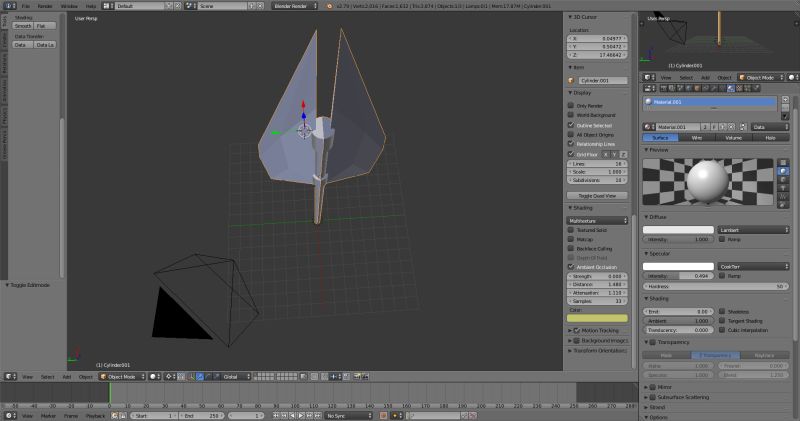Remove material slot with minus button
The height and width of the screenshot is (421, 800).
tap(785, 108)
